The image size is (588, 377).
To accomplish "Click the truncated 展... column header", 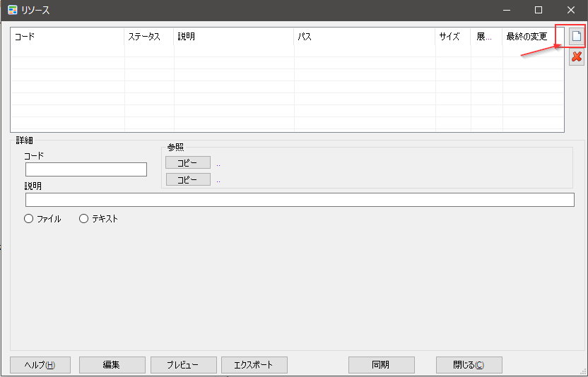I will coord(487,37).
